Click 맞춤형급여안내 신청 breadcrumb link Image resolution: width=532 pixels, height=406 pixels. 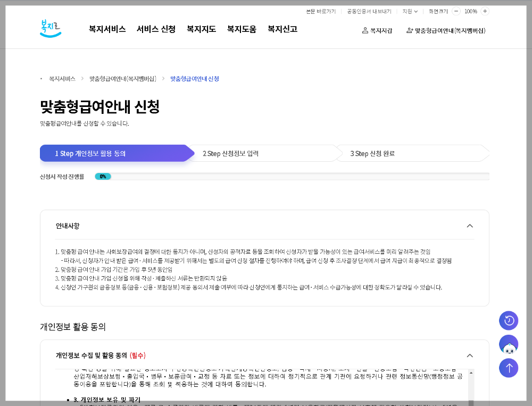pyautogui.click(x=194, y=79)
